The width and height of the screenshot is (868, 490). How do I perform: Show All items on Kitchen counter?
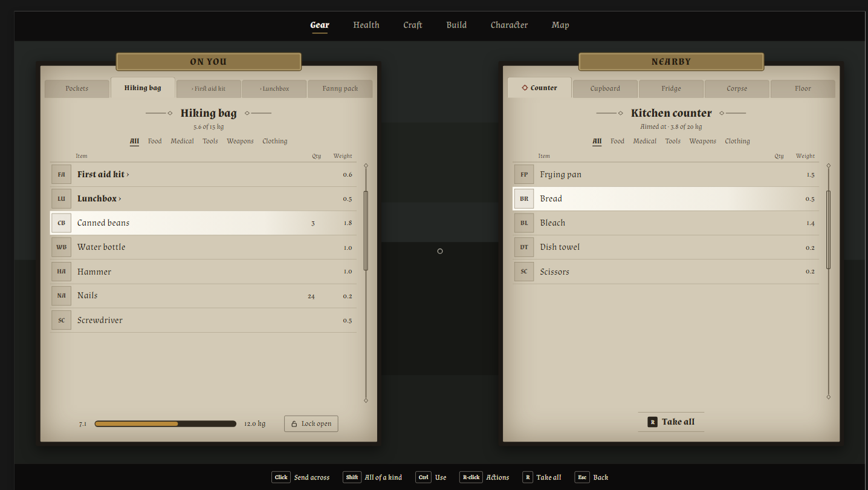coord(597,141)
